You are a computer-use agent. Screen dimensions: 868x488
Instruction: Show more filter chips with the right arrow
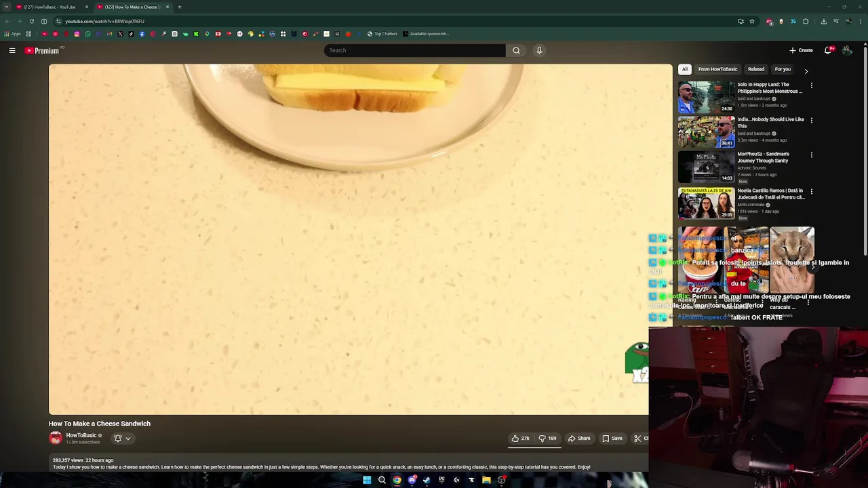(806, 70)
